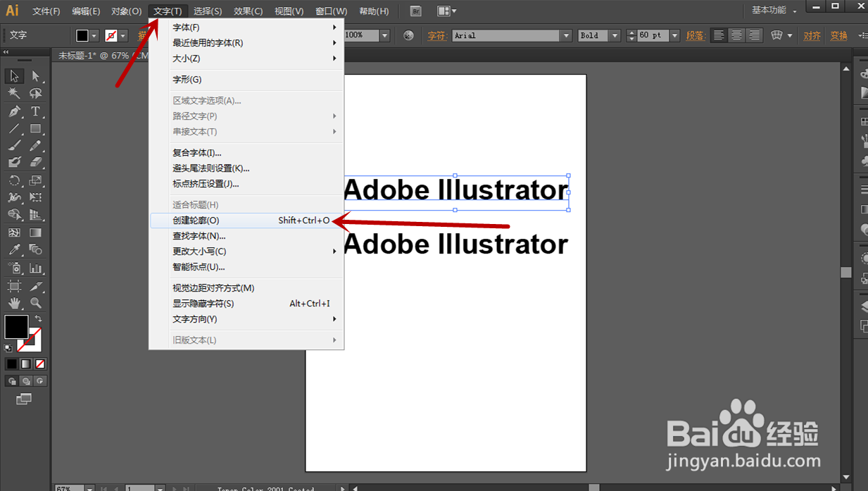Viewport: 868px width, 491px height.
Task: Choose the Gradient tool
Action: 36,232
